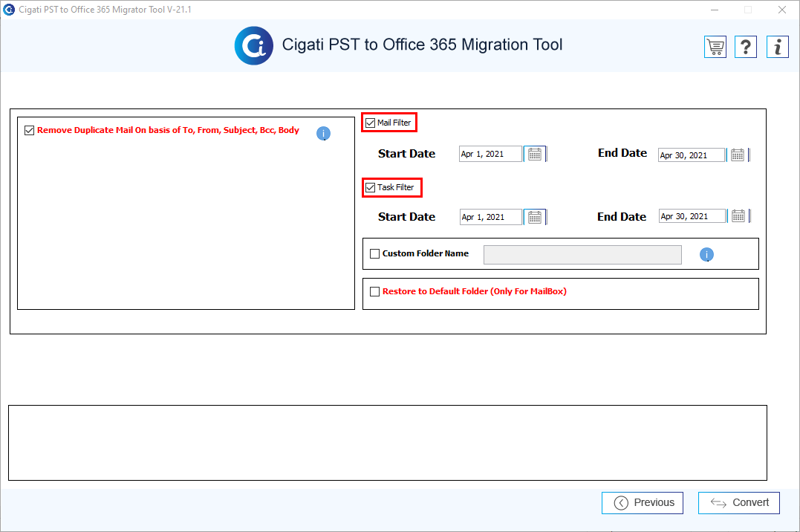Image resolution: width=800 pixels, height=532 pixels.
Task: Click the 'Cigati PST to Office 365 Migration Tool' heading
Action: pos(423,45)
